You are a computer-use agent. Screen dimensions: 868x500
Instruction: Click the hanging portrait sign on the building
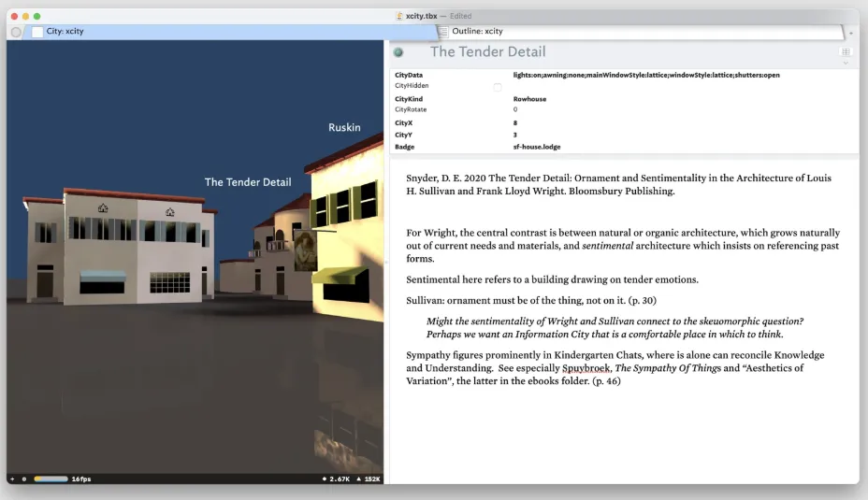[305, 250]
